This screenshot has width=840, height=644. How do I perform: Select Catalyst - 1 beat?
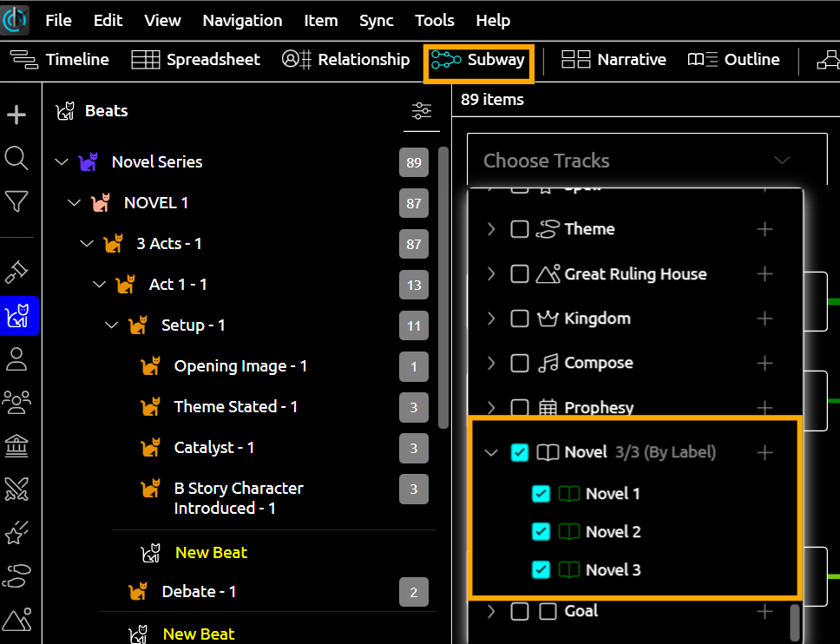(x=214, y=447)
